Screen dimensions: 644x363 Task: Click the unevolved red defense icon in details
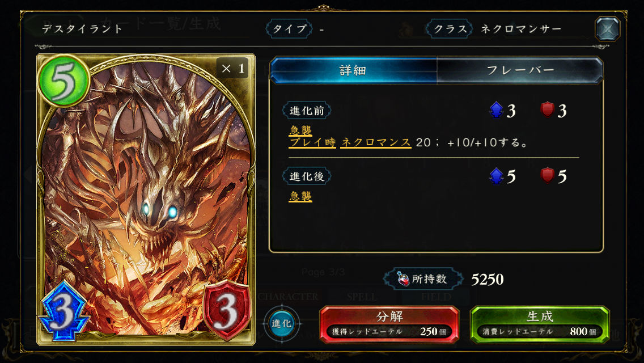click(547, 110)
